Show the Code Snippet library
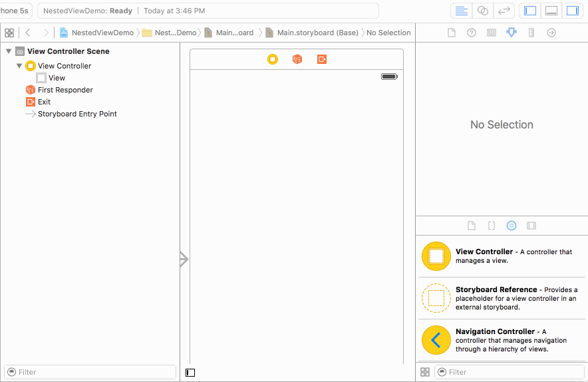Image resolution: width=588 pixels, height=382 pixels. (492, 226)
